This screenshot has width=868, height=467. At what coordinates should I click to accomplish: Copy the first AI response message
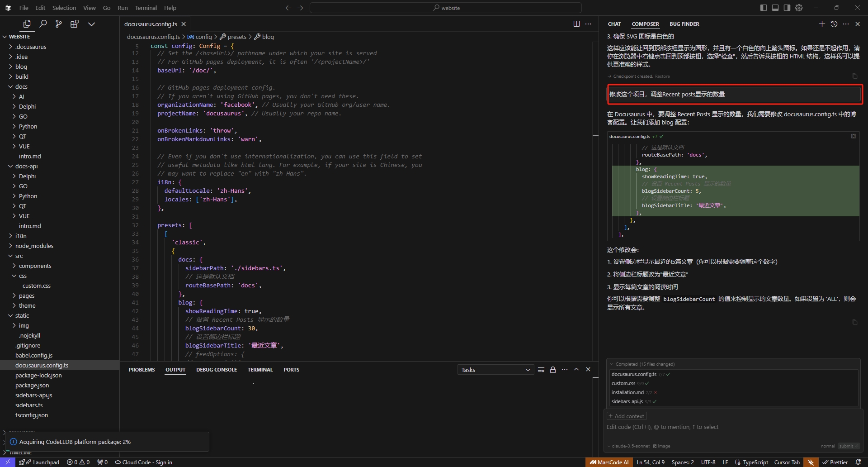pos(854,76)
